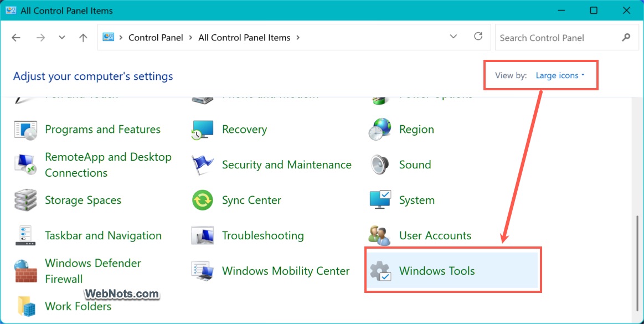Open the User Accounts link
This screenshot has width=644, height=324.
click(x=435, y=235)
